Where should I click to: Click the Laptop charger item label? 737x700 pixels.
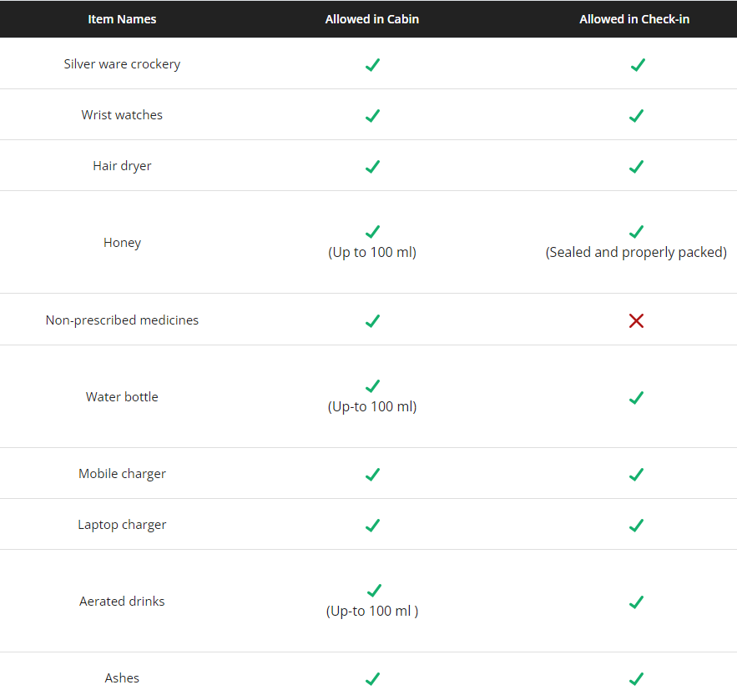click(x=122, y=524)
